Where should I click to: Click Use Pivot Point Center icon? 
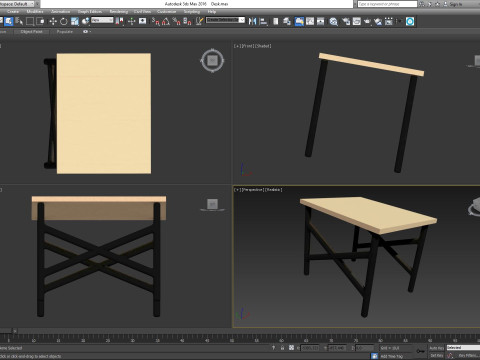point(119,21)
